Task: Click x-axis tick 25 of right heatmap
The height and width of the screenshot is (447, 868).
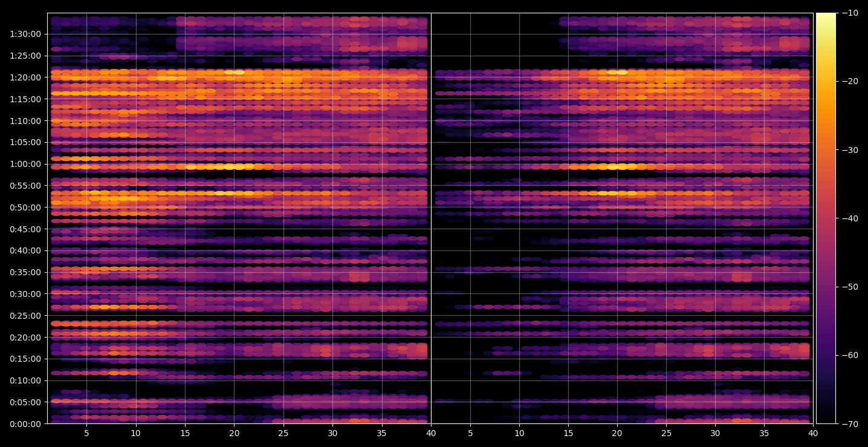Action: click(666, 433)
